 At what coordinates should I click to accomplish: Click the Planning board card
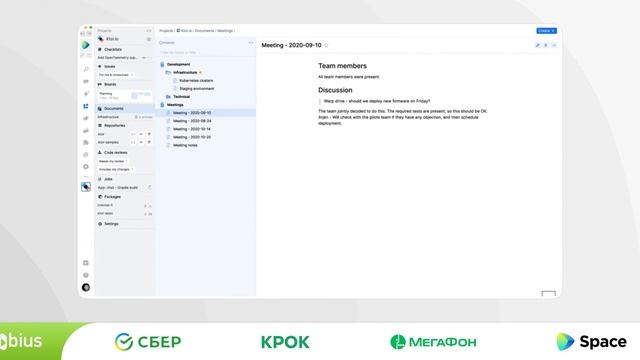124,96
